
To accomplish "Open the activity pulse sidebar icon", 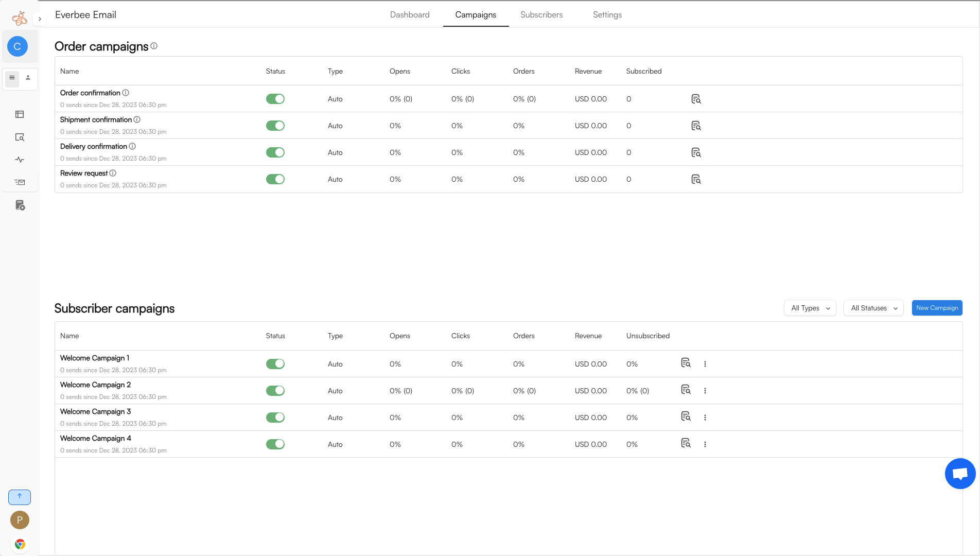I will [20, 160].
